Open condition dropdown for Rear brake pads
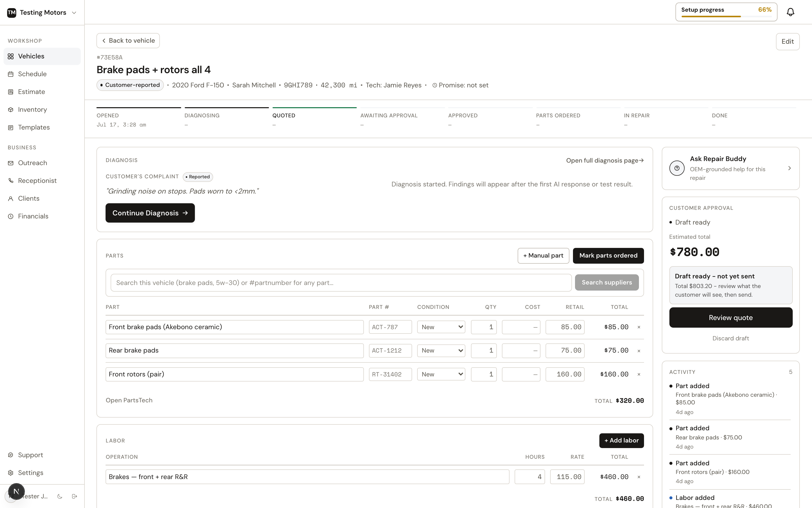Screen dimensions: 812x508 (441, 351)
